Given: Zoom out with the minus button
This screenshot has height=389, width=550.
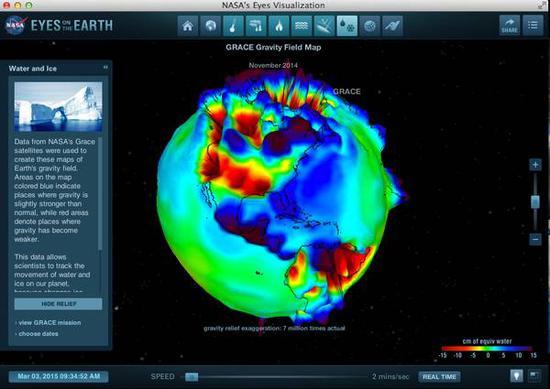Looking at the screenshot, I should tap(535, 239).
